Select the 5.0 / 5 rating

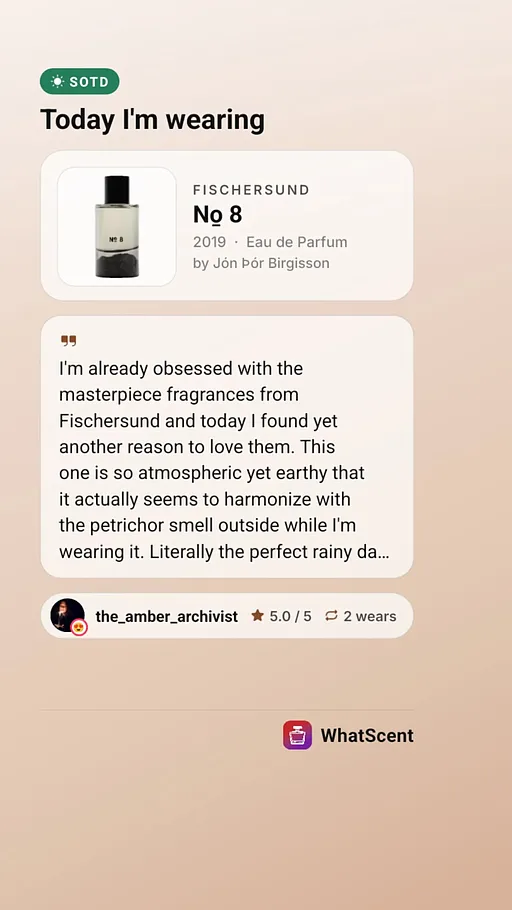pyautogui.click(x=290, y=616)
